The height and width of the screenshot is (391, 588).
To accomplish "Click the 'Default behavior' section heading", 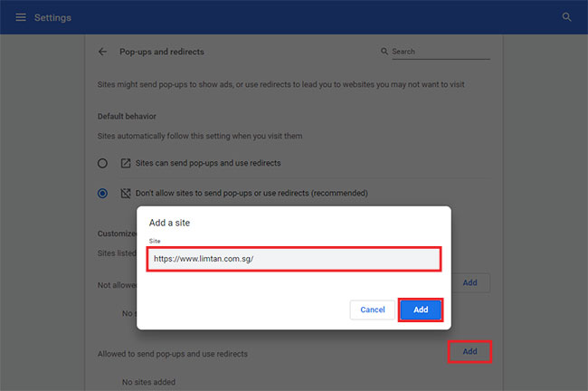I will [x=127, y=117].
